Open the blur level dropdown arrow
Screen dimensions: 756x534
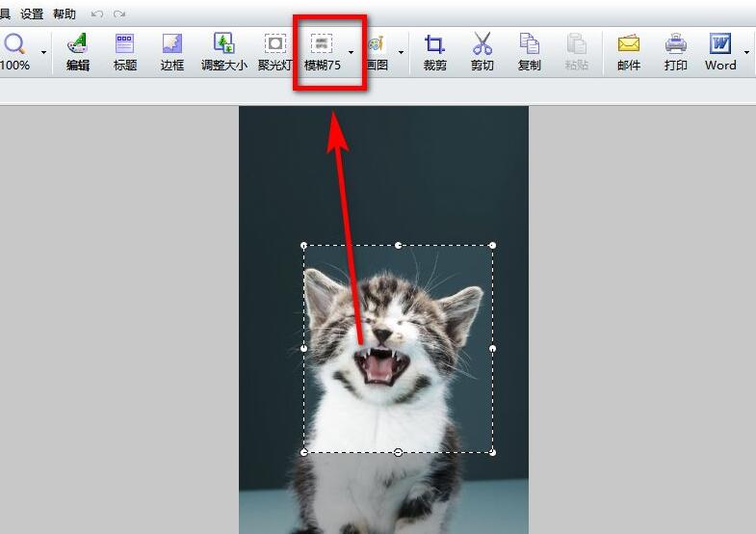click(351, 52)
